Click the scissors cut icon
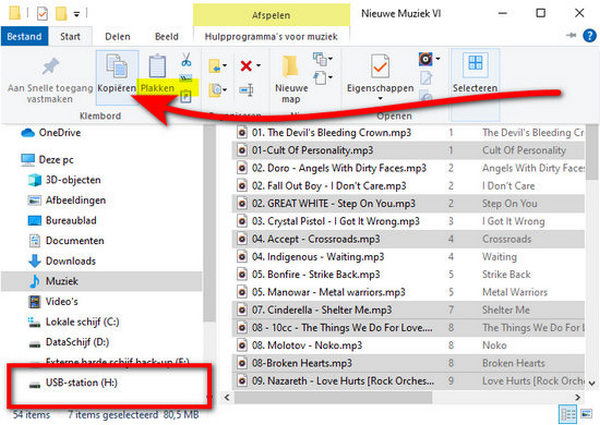The image size is (600, 425). [186, 59]
